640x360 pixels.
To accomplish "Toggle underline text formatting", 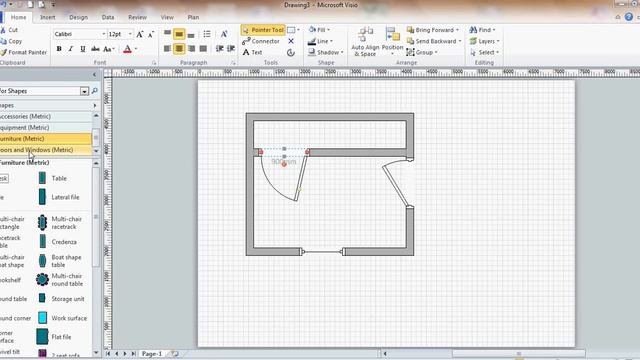I will tap(83, 49).
